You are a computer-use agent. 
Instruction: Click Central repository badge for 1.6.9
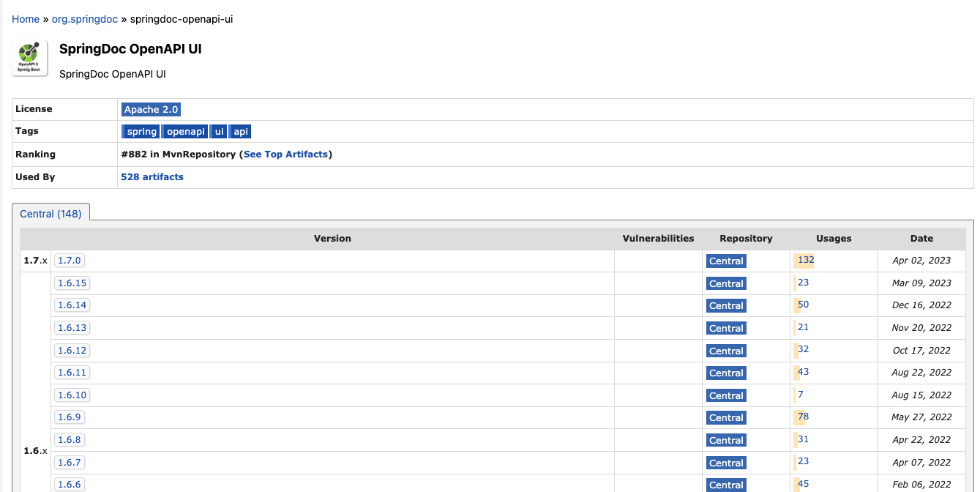click(726, 417)
